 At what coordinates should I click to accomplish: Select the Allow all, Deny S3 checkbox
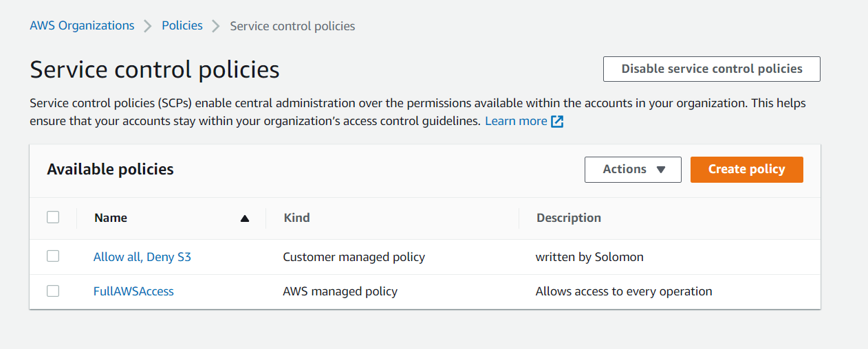(x=53, y=256)
